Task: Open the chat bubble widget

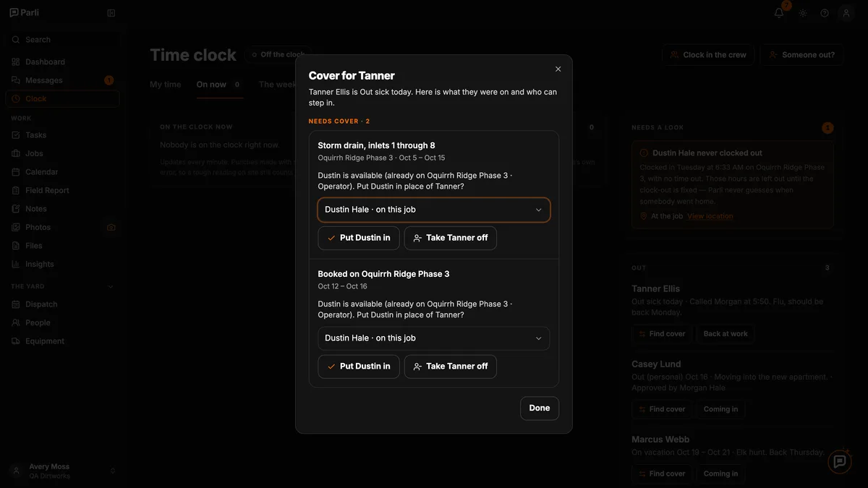Action: click(840, 461)
